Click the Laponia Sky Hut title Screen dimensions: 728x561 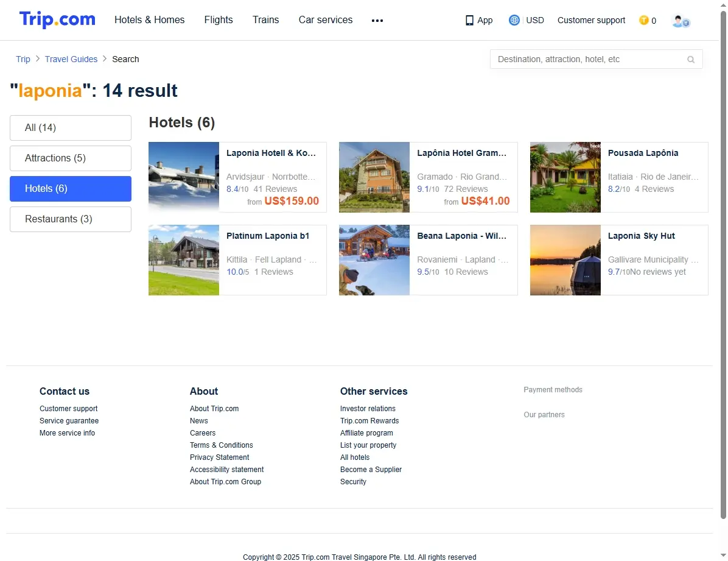[x=641, y=236]
